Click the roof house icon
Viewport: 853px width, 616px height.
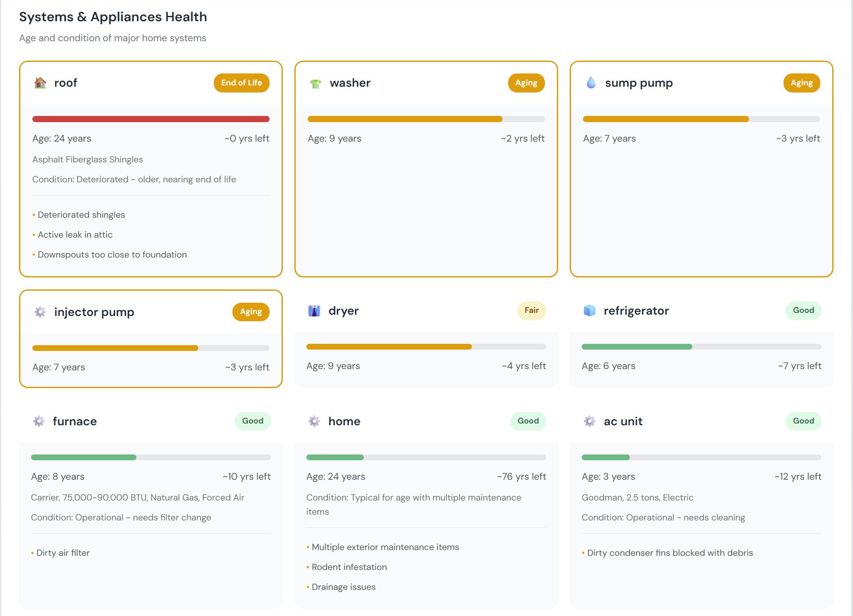40,83
